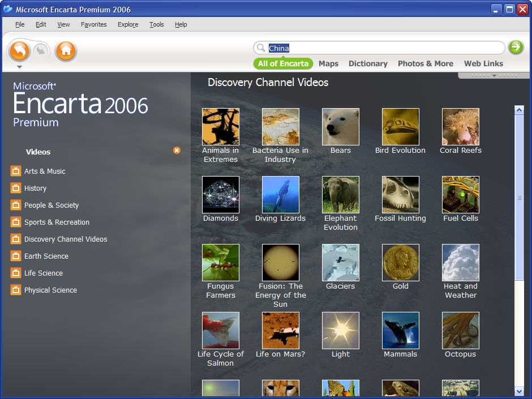Screen dimensions: 532x399
Task: Open the Help menu
Action: click(x=181, y=24)
